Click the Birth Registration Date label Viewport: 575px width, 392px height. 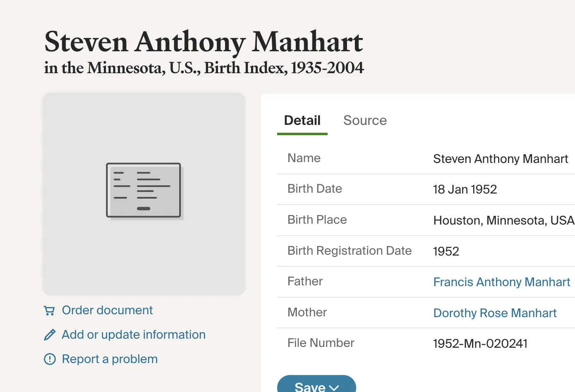[x=350, y=251]
